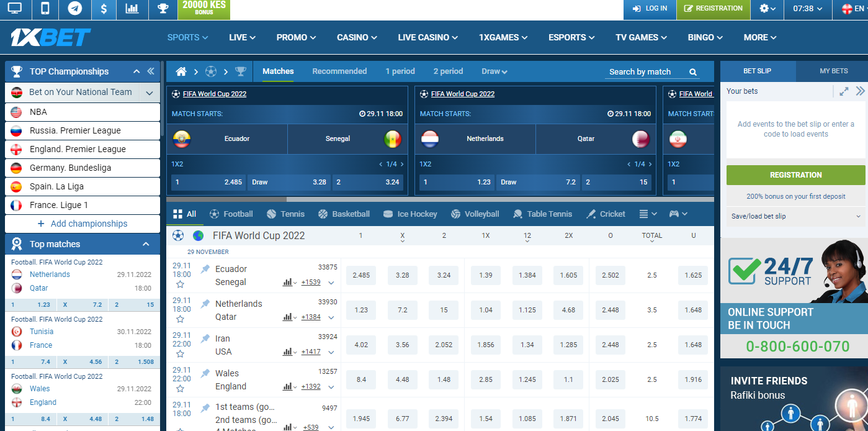Open the SPORTS dropdown menu
The height and width of the screenshot is (431, 868).
[x=187, y=37]
